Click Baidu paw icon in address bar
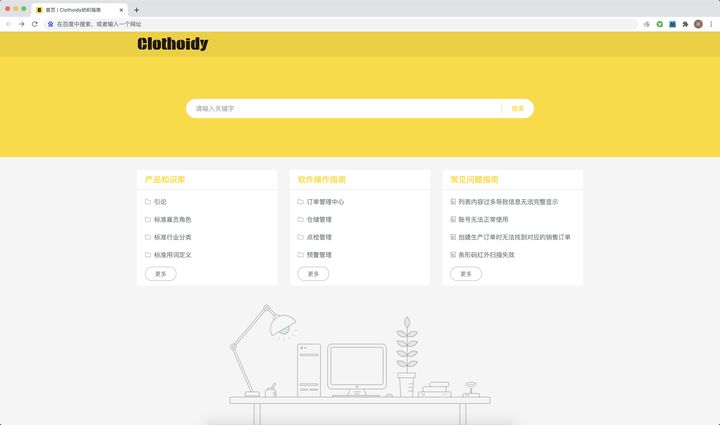The width and height of the screenshot is (720, 425). pos(51,24)
